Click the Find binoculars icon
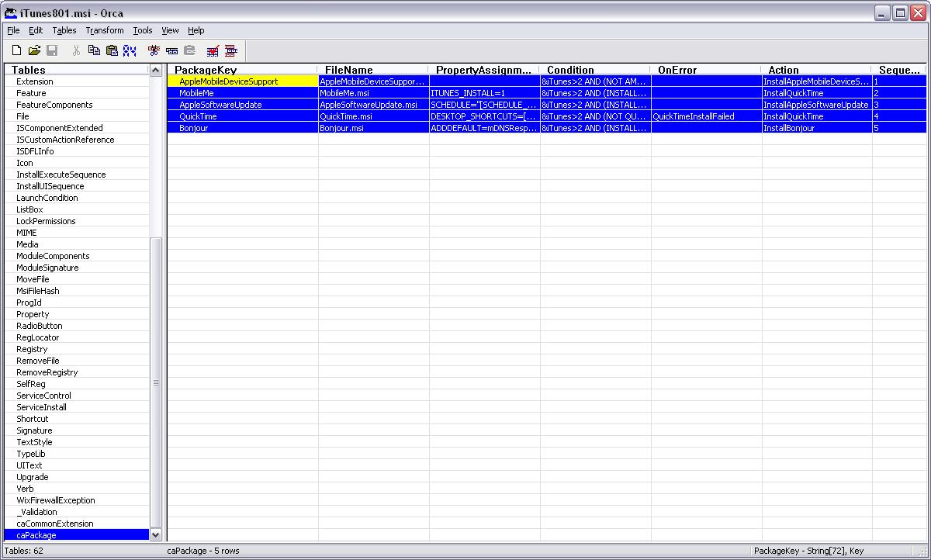This screenshot has width=931, height=560. [x=130, y=50]
